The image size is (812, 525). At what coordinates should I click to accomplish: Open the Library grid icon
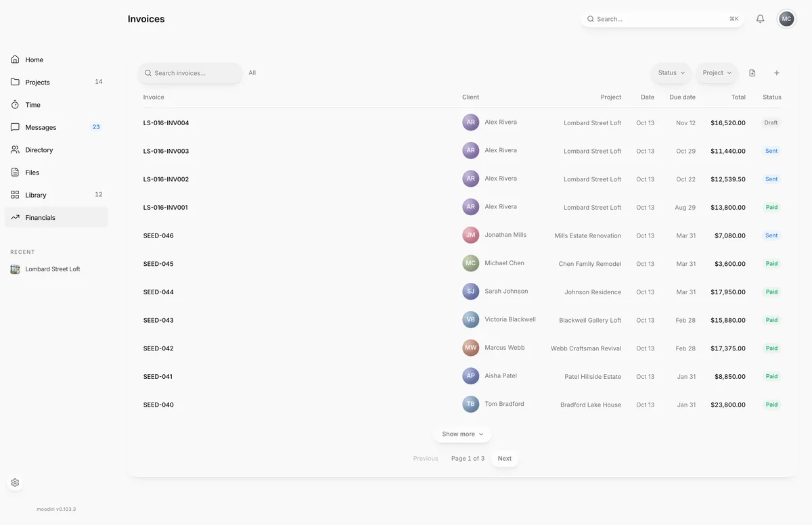[x=15, y=195]
